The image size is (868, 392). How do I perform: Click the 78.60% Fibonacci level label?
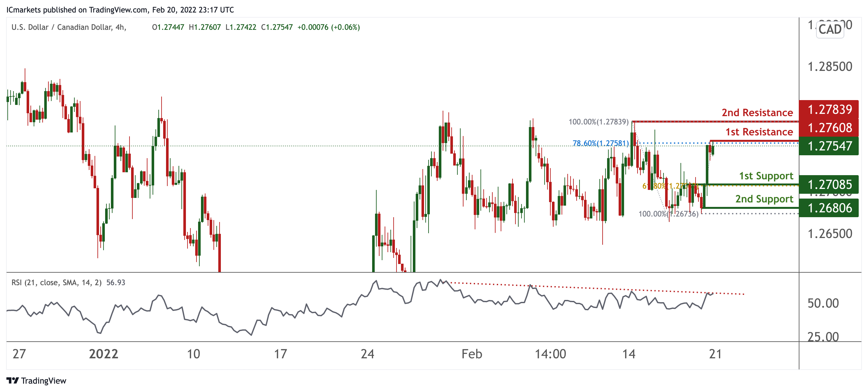pyautogui.click(x=600, y=143)
